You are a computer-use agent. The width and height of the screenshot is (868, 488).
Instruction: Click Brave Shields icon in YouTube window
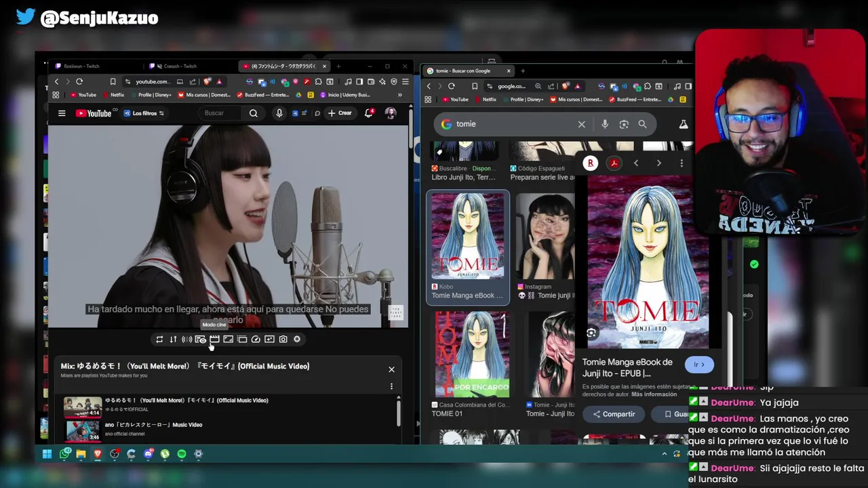point(208,81)
